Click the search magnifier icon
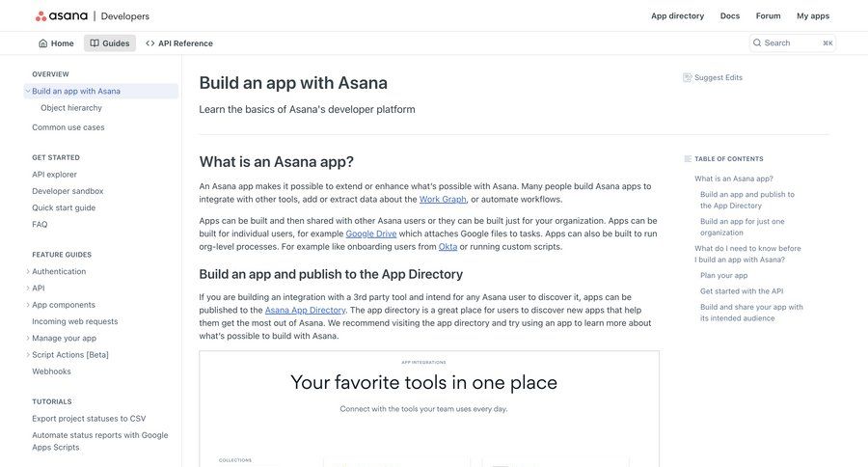This screenshot has height=467, width=868. (x=757, y=42)
